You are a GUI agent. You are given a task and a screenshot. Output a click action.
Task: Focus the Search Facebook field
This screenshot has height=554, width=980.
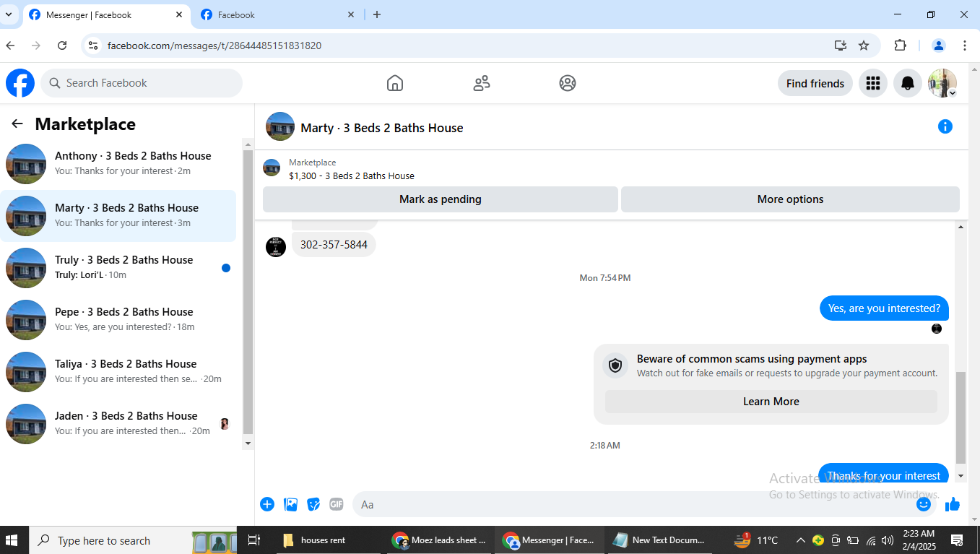142,83
